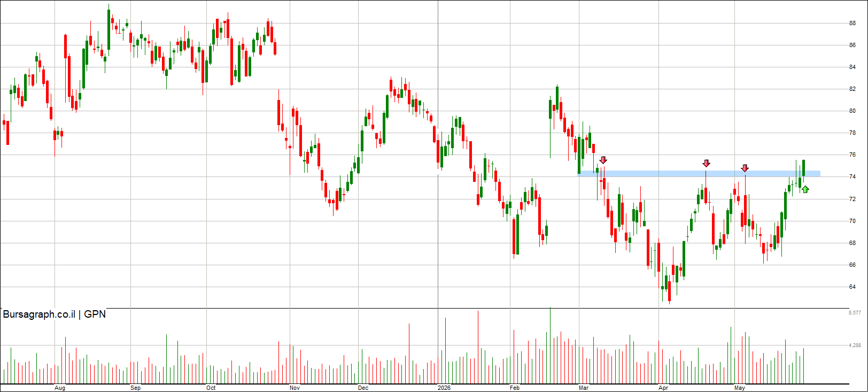The height and width of the screenshot is (392, 868).
Task: Click the 68 price axis label
Action: pyautogui.click(x=852, y=243)
